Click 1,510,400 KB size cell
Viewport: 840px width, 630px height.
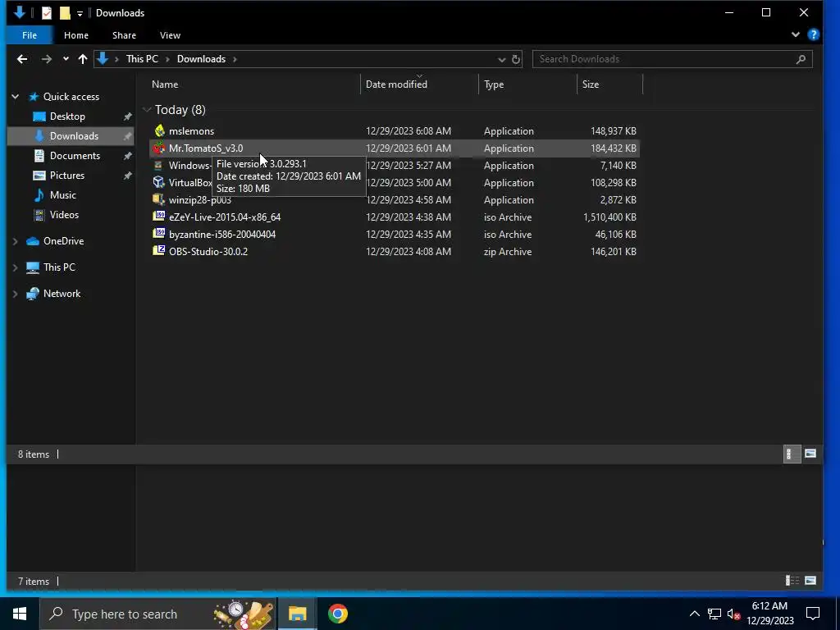point(609,217)
